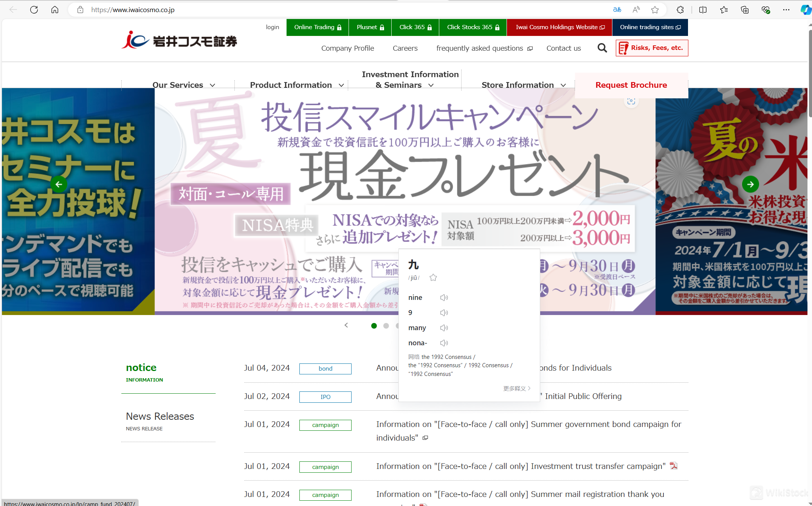
Task: Click the browser address bar URL
Action: [x=133, y=10]
